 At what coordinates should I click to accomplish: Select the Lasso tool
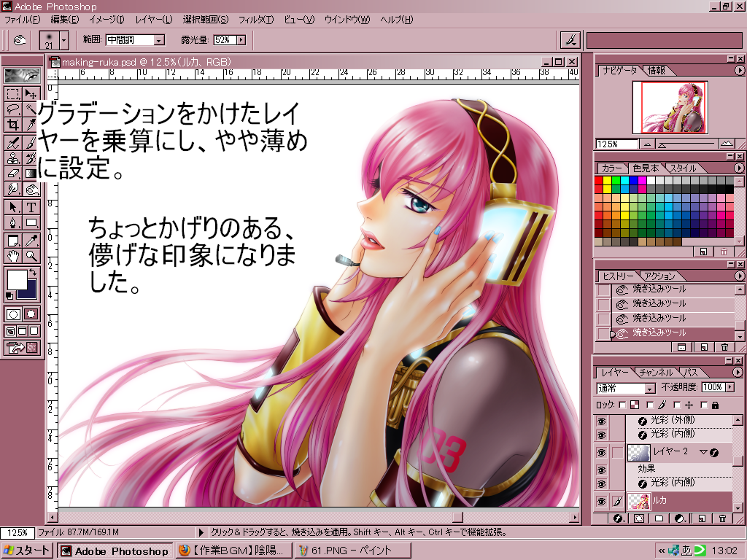[13, 109]
